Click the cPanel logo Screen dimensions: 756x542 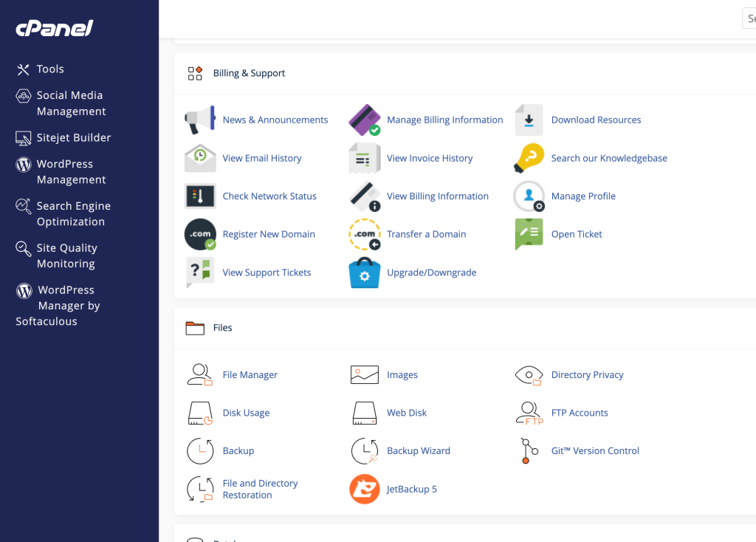pyautogui.click(x=55, y=29)
